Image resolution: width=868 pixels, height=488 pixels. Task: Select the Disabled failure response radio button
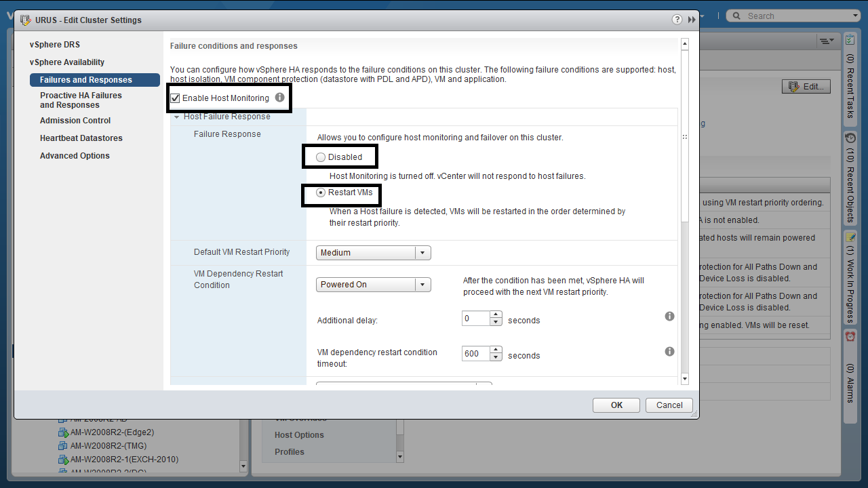point(321,157)
